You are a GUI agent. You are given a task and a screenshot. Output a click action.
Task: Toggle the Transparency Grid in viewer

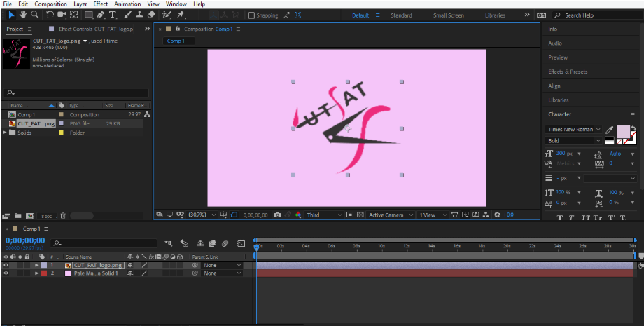point(360,215)
